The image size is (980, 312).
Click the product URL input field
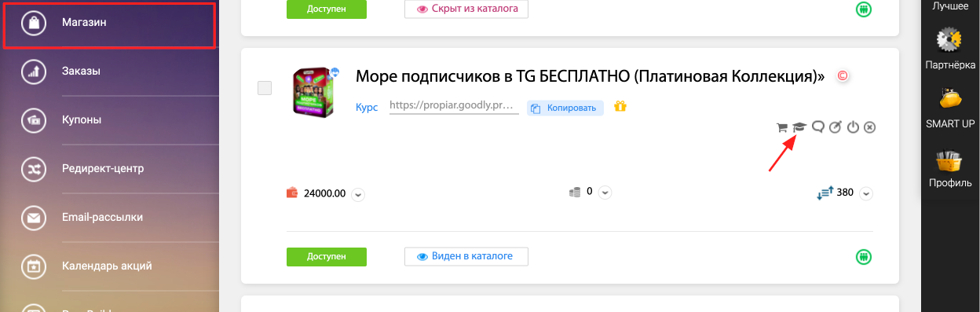[x=454, y=105]
